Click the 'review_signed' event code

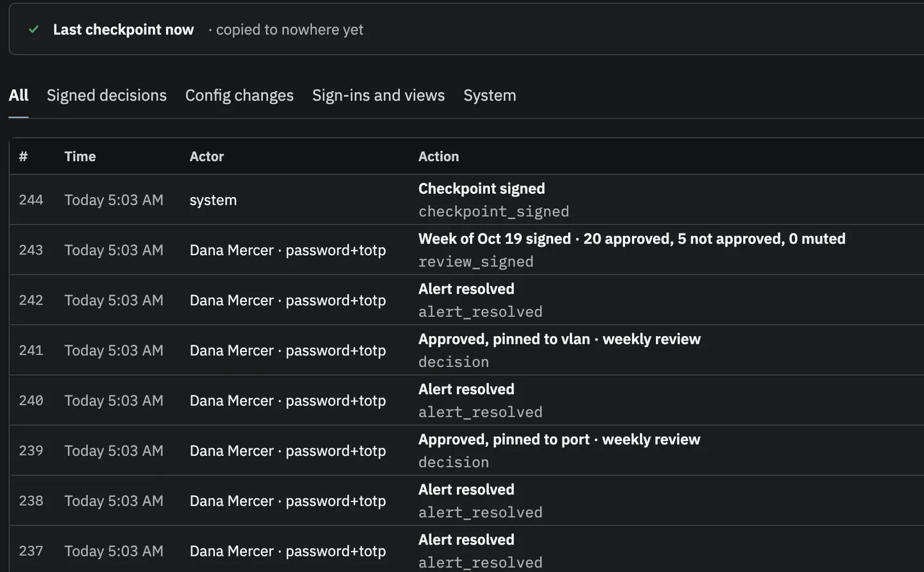pyautogui.click(x=476, y=262)
